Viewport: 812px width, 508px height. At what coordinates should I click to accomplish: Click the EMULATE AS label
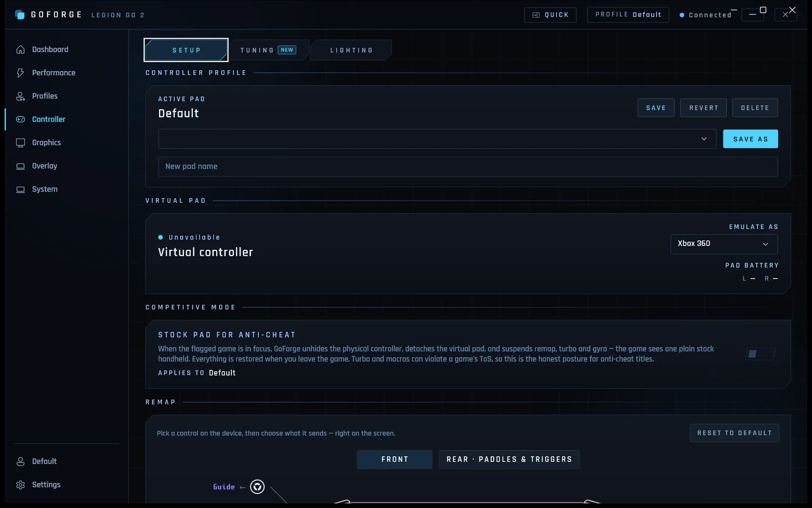(x=754, y=227)
